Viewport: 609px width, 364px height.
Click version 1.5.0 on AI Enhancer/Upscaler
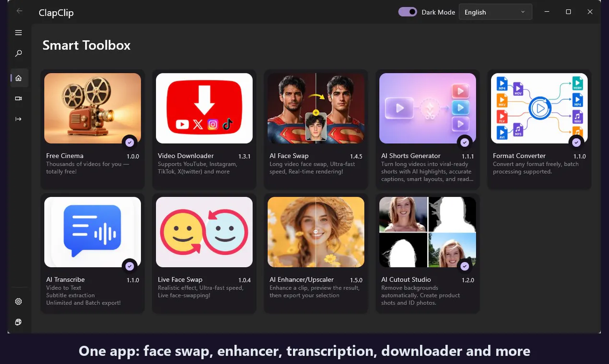[x=356, y=280]
